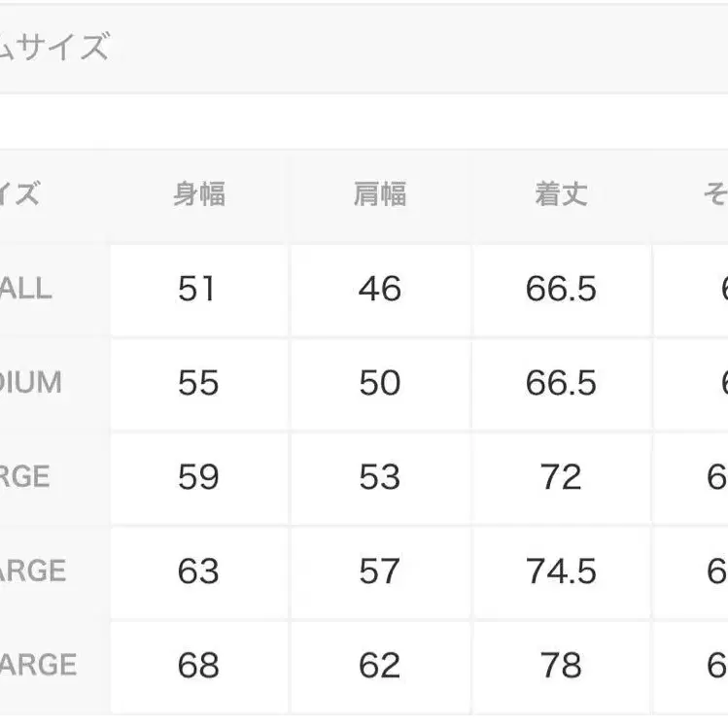The width and height of the screenshot is (728, 728).
Task: Select the body width cell showing 68
Action: [x=198, y=666]
